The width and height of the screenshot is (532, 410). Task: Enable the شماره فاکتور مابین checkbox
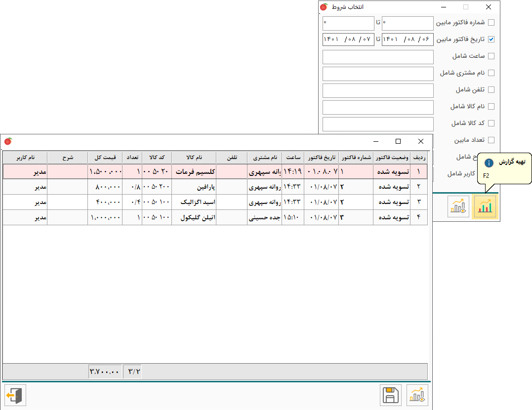491,23
